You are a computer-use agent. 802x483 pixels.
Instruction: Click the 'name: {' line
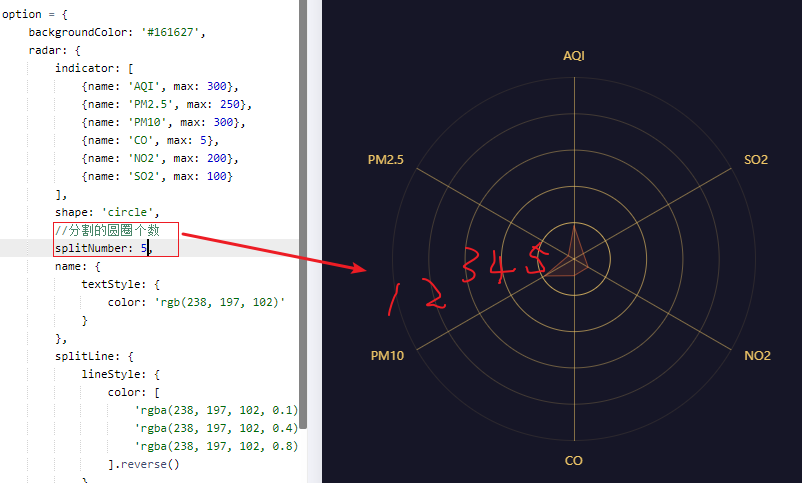tap(78, 266)
